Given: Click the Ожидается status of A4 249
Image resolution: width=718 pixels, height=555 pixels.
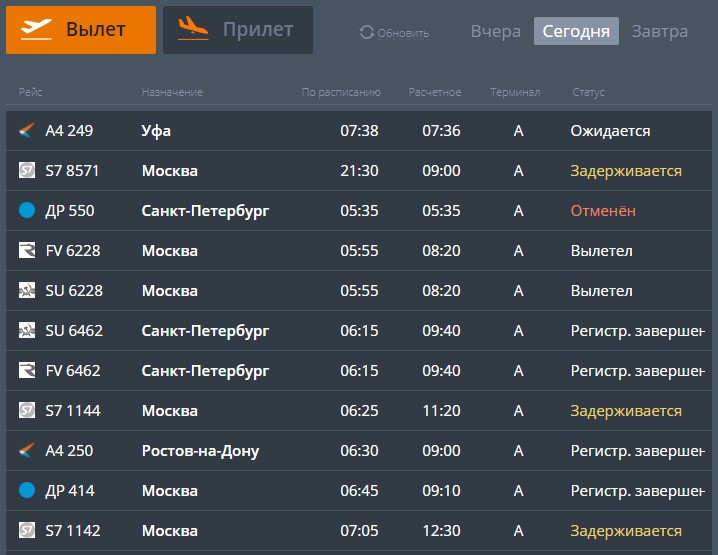Looking at the screenshot, I should tap(610, 131).
